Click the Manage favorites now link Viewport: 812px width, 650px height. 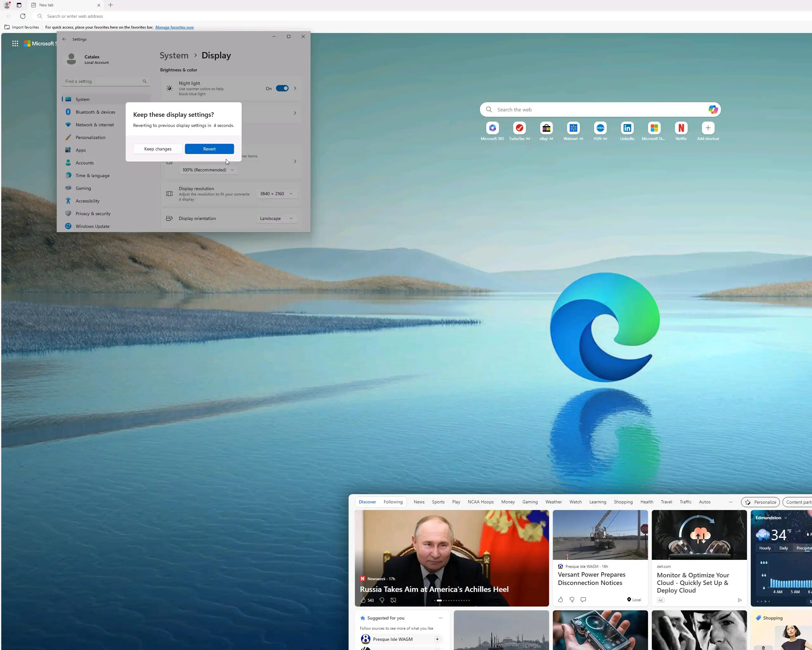click(174, 27)
